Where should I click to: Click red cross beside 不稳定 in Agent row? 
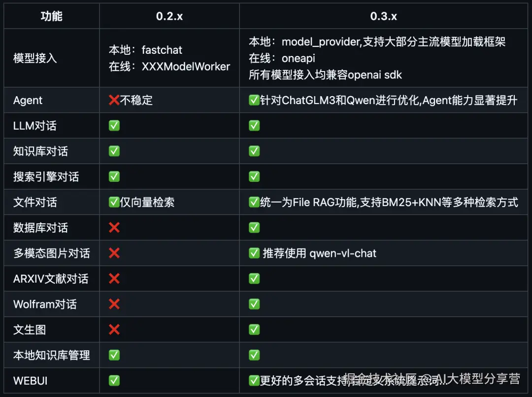[x=114, y=100]
